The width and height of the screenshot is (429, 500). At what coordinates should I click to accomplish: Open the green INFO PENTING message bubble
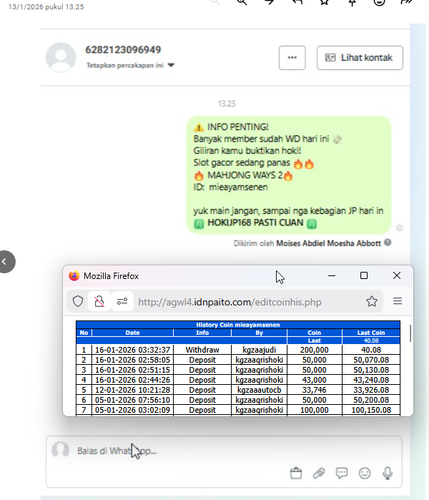[x=289, y=175]
